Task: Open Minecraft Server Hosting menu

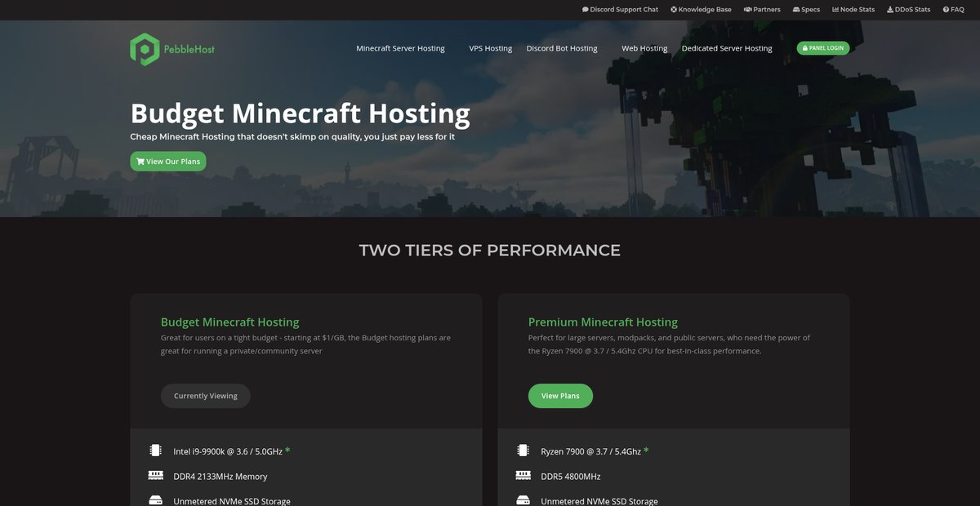Action: [400, 48]
